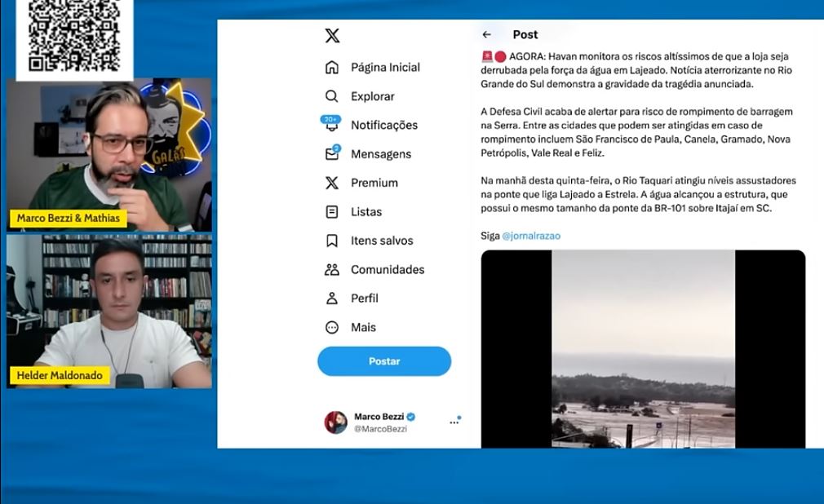Click the blue Postar button
Screen dimensions: 824x504
(x=384, y=361)
